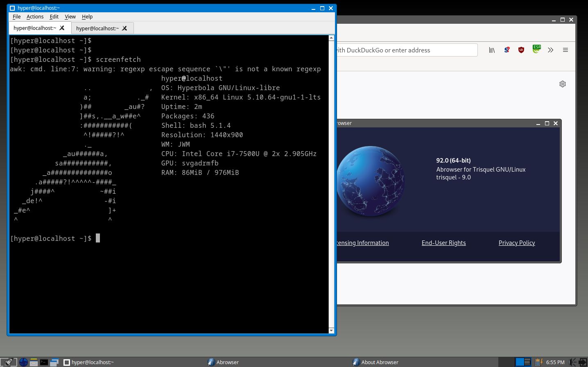Maximize the Abrowser main window
This screenshot has height=367, width=588.
[x=563, y=20]
